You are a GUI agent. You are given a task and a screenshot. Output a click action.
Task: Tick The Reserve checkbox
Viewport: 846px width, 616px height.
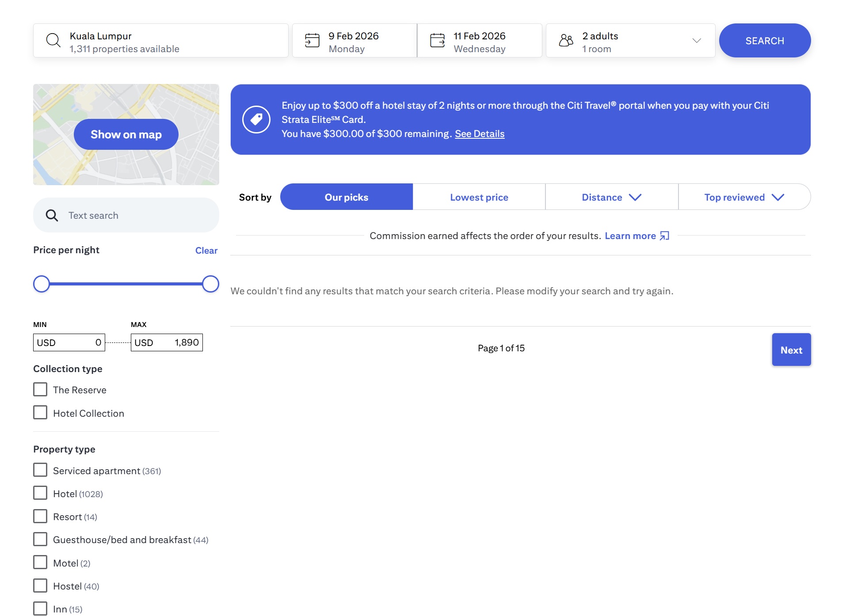(40, 390)
